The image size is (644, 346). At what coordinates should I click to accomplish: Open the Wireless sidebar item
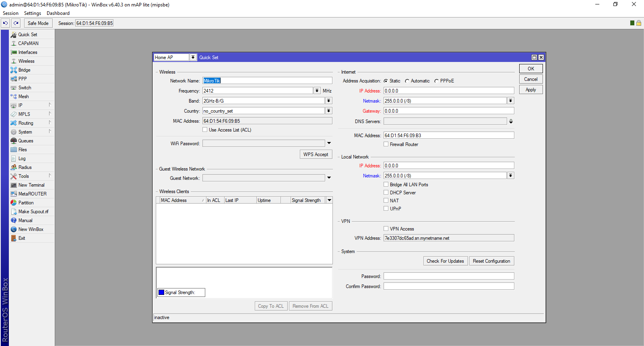click(x=32, y=61)
